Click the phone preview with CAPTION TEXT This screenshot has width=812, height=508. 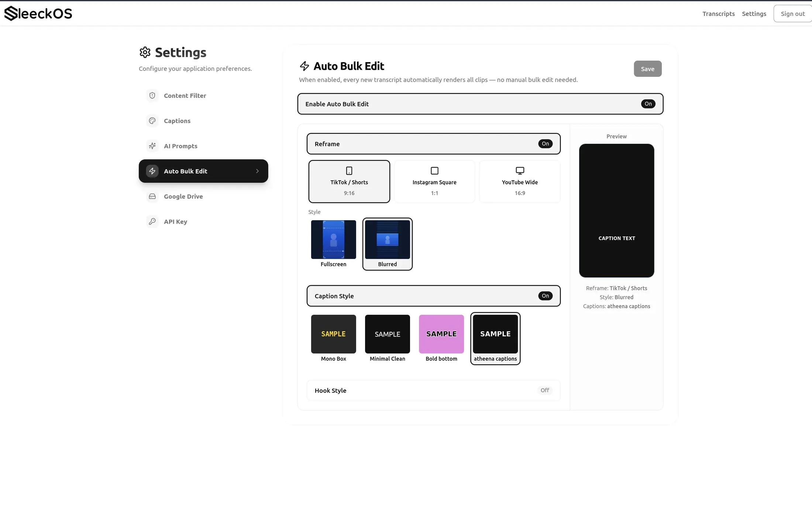[x=616, y=211]
